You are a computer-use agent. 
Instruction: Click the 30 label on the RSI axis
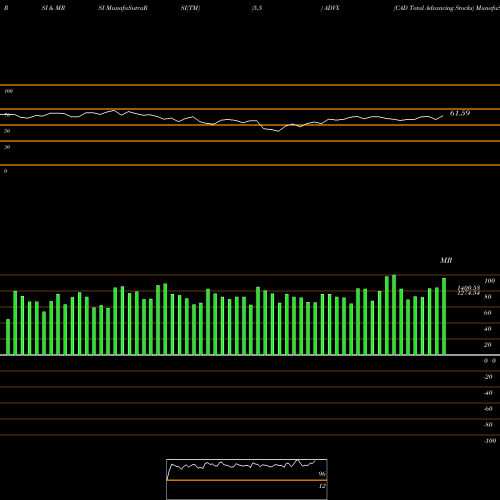7,147
